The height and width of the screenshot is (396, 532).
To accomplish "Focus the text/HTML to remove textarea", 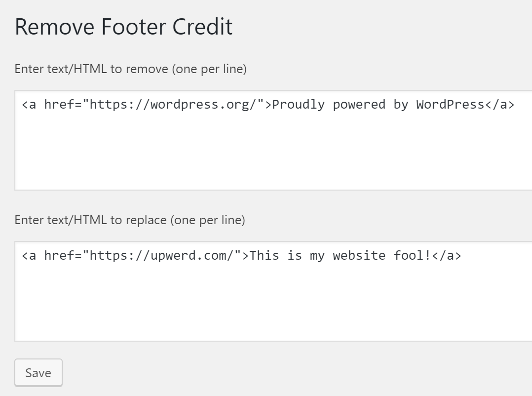I will tap(273, 140).
